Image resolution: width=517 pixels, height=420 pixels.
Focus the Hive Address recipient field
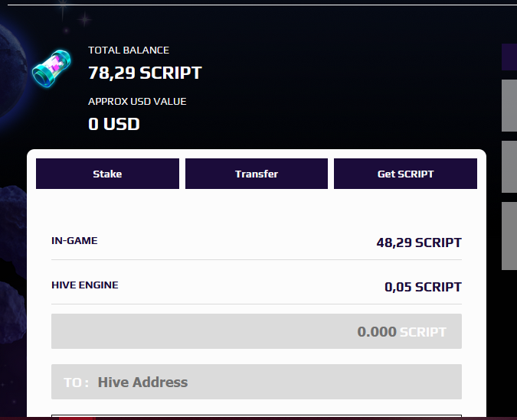coord(257,382)
